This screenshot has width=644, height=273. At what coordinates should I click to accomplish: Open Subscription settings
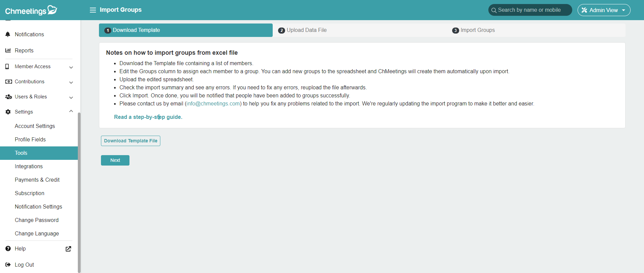(x=30, y=193)
